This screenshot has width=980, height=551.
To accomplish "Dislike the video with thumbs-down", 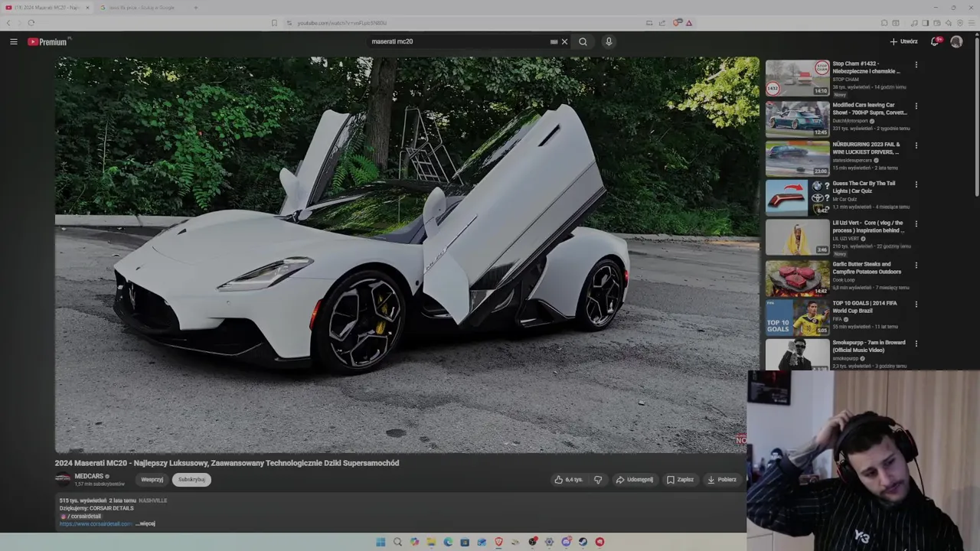I will click(x=598, y=480).
